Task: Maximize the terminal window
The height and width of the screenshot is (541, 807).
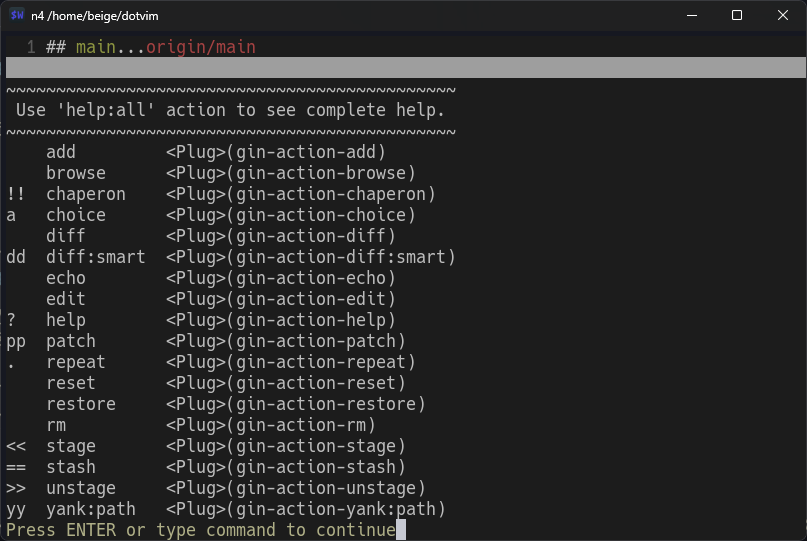Action: click(737, 15)
